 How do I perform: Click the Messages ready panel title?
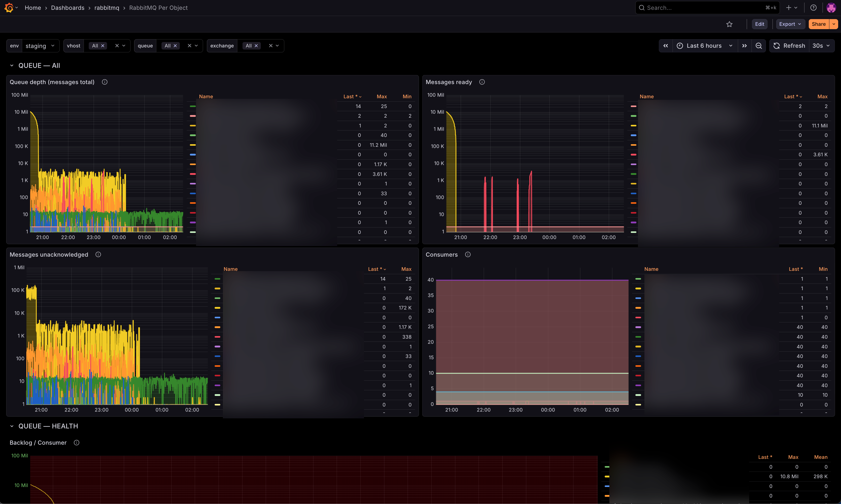pyautogui.click(x=449, y=82)
